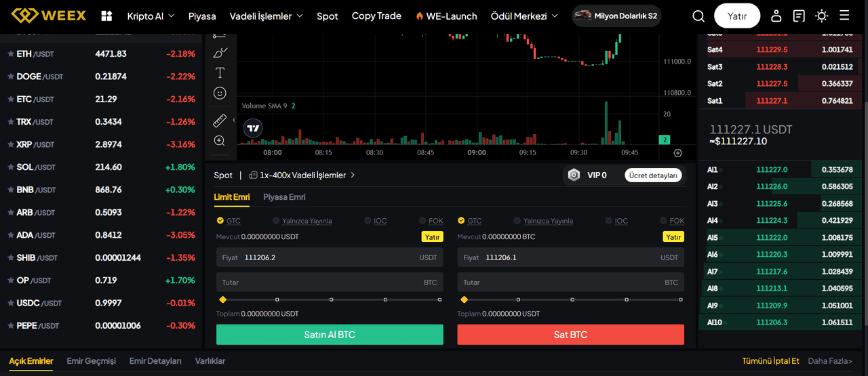Open Milyon Dolarlık S2 banner
Viewport: 868px width, 376px height.
pos(616,16)
